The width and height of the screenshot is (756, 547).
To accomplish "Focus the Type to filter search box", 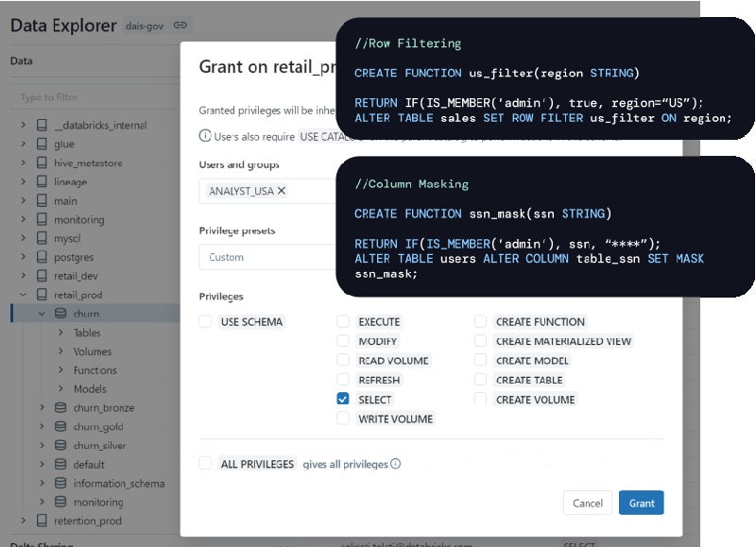I will 95,97.
